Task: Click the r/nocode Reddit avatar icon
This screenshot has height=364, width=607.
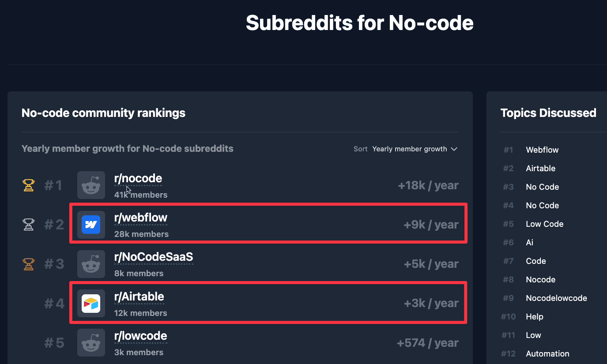Action: (x=91, y=185)
